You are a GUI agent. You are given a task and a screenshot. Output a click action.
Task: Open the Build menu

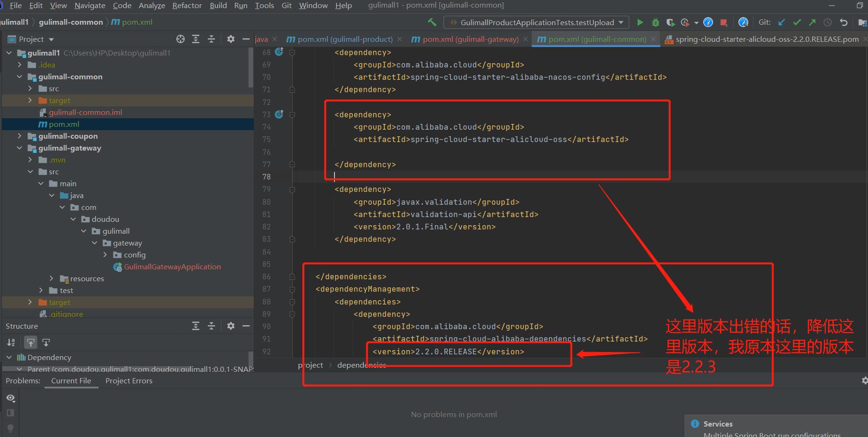tap(218, 5)
